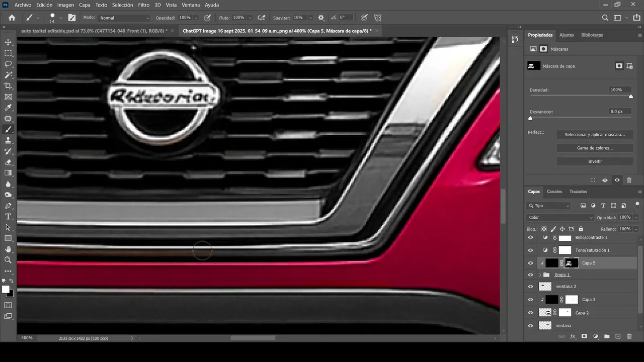This screenshot has height=362, width=644.
Task: Open the Filtro menu
Action: click(144, 5)
